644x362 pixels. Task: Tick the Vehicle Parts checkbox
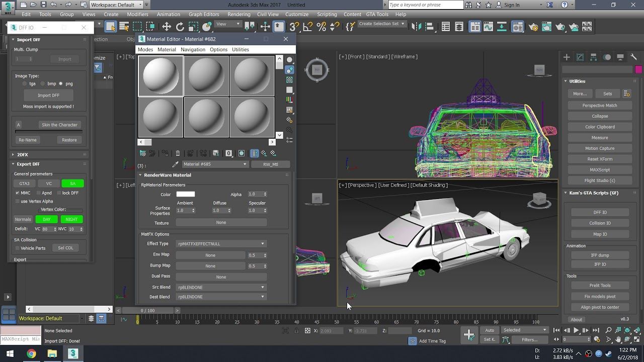[18, 248]
